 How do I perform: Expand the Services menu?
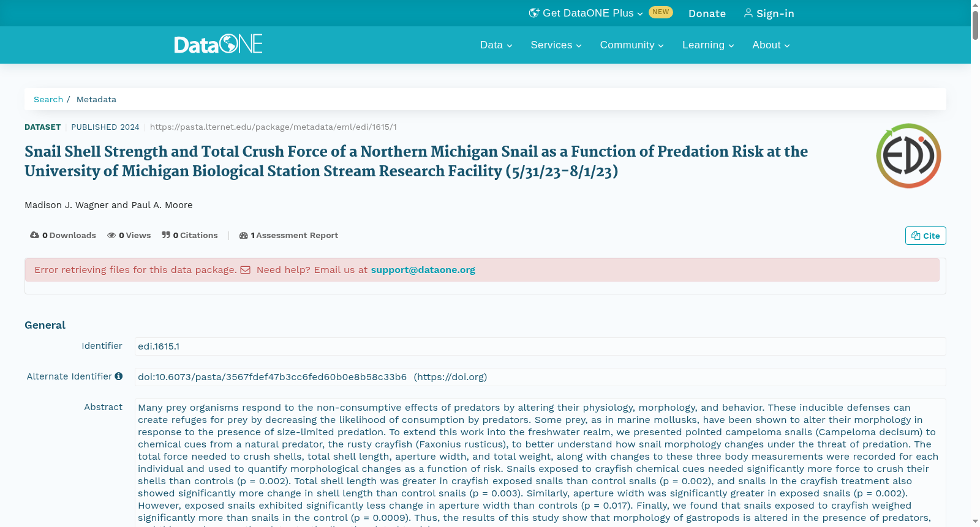point(556,45)
